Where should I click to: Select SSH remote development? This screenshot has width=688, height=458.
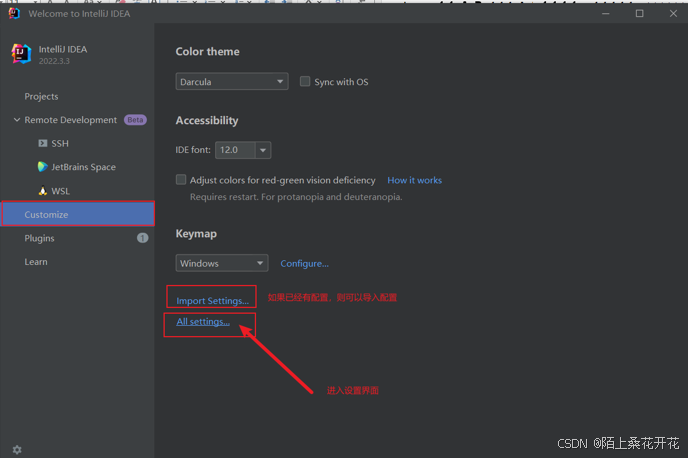coord(60,143)
